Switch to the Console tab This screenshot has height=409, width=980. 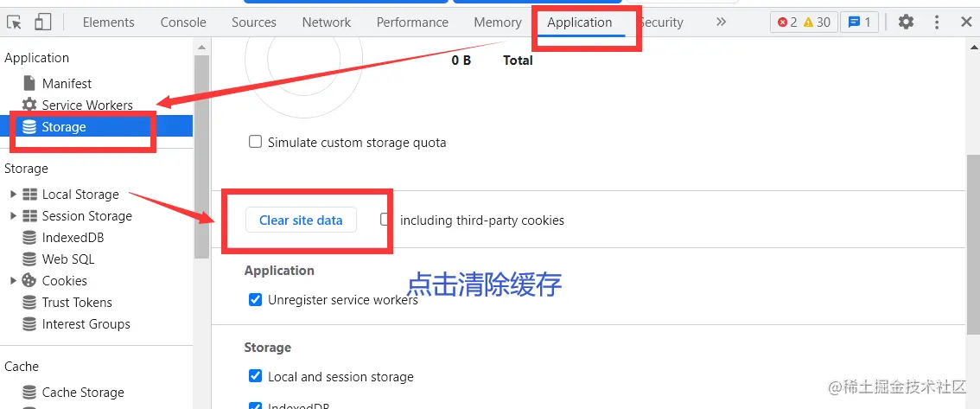[x=183, y=22]
